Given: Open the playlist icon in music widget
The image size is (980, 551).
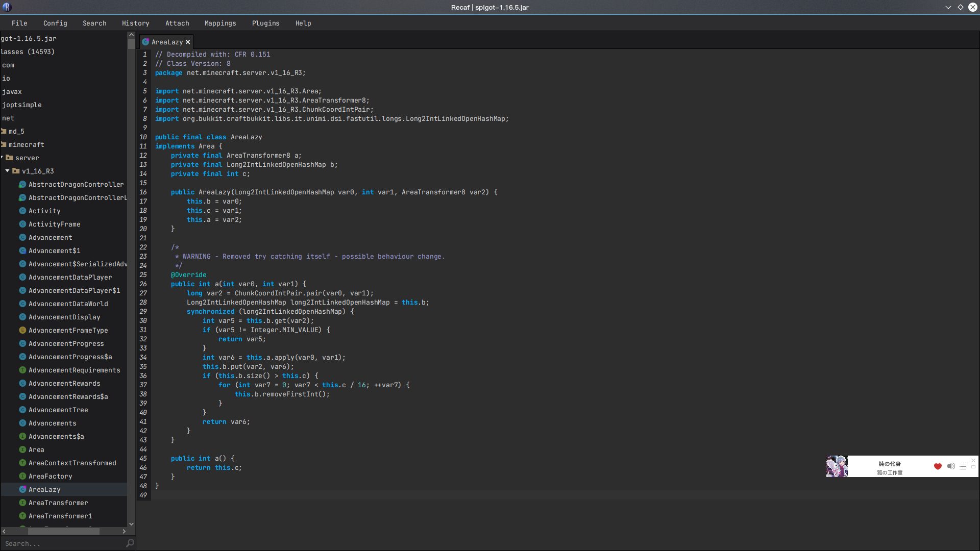Looking at the screenshot, I should (x=963, y=466).
